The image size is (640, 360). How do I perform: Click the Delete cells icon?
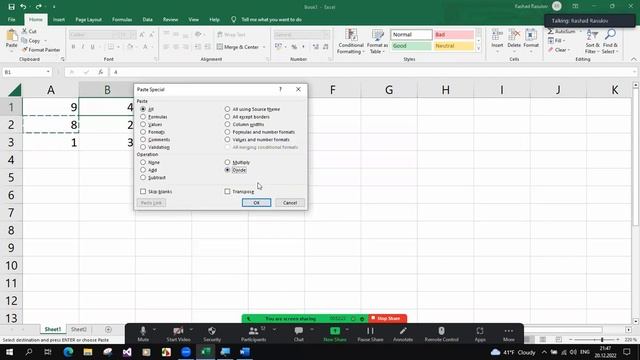[514, 35]
